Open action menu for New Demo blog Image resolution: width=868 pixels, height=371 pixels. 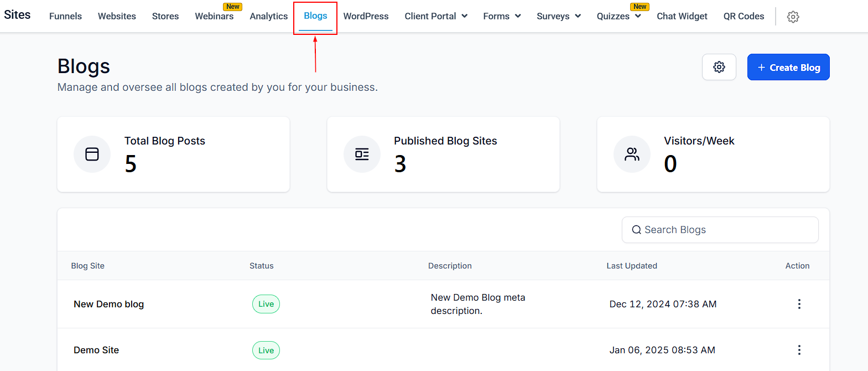pos(799,304)
